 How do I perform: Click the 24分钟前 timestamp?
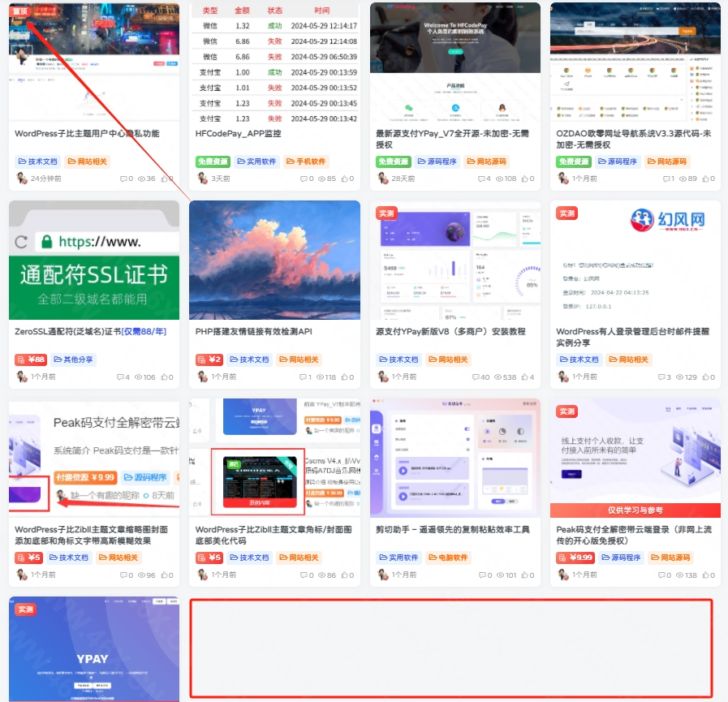pyautogui.click(x=46, y=179)
